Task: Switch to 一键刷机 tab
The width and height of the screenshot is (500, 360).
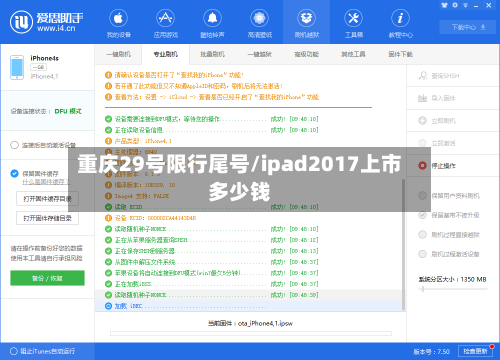Action: [x=118, y=54]
